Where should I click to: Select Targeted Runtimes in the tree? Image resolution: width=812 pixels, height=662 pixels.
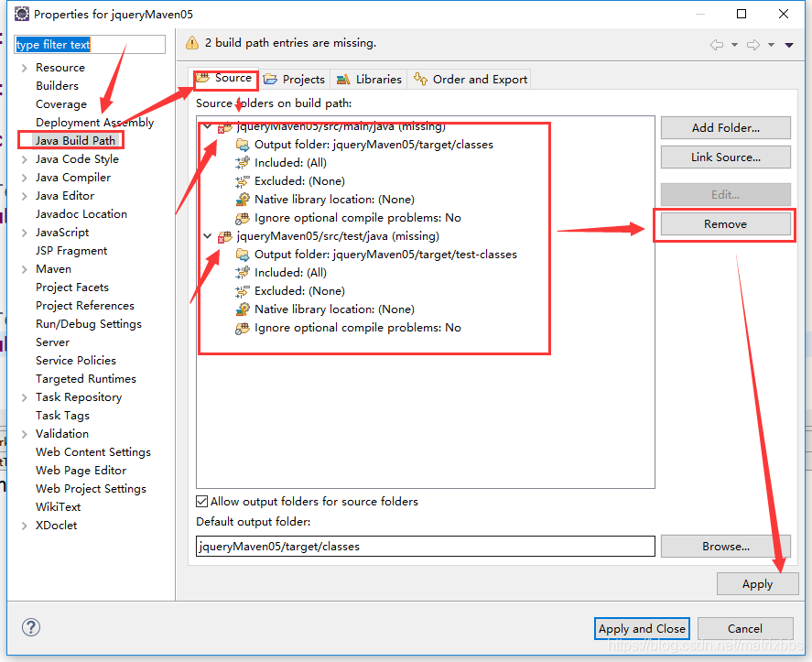(x=86, y=379)
